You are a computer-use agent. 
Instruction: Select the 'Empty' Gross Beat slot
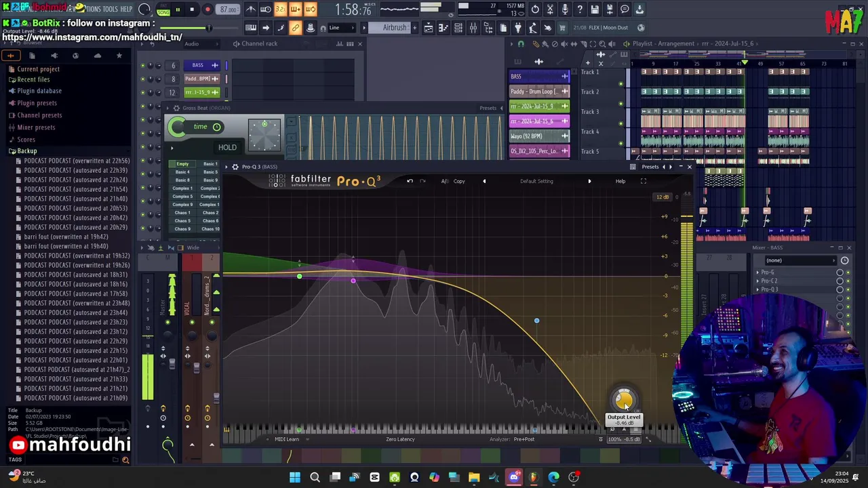pyautogui.click(x=182, y=164)
